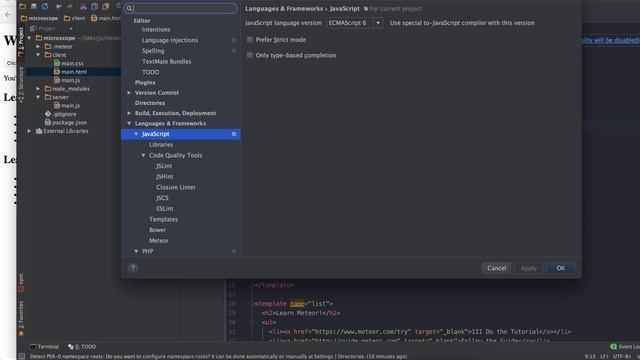Image resolution: width=640 pixels, height=360 pixels.
Task: Select microscope breadcrumb in navigation bar
Action: (x=40, y=18)
